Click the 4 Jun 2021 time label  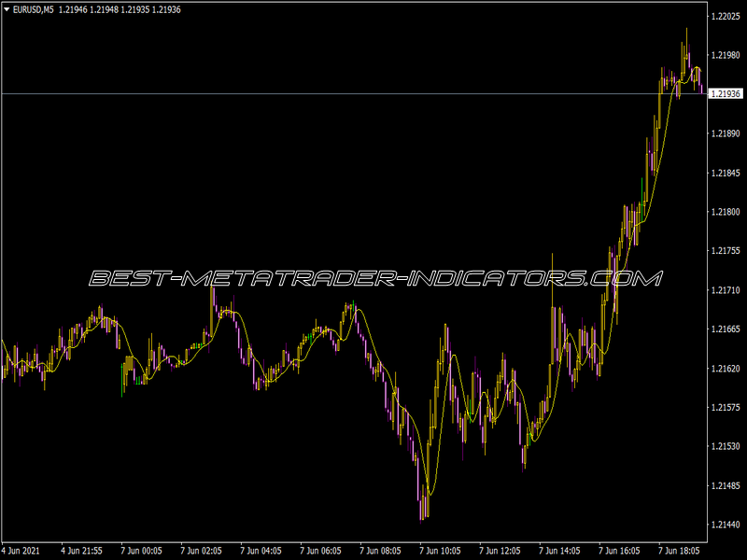click(x=21, y=551)
